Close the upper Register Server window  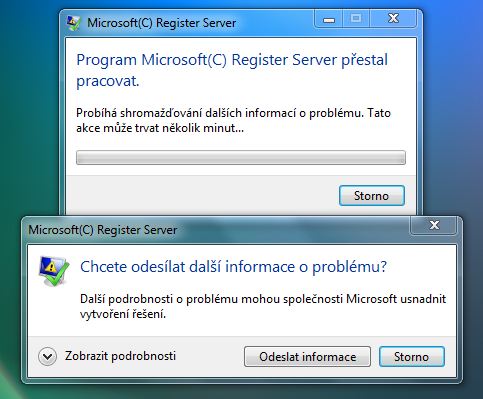(393, 18)
